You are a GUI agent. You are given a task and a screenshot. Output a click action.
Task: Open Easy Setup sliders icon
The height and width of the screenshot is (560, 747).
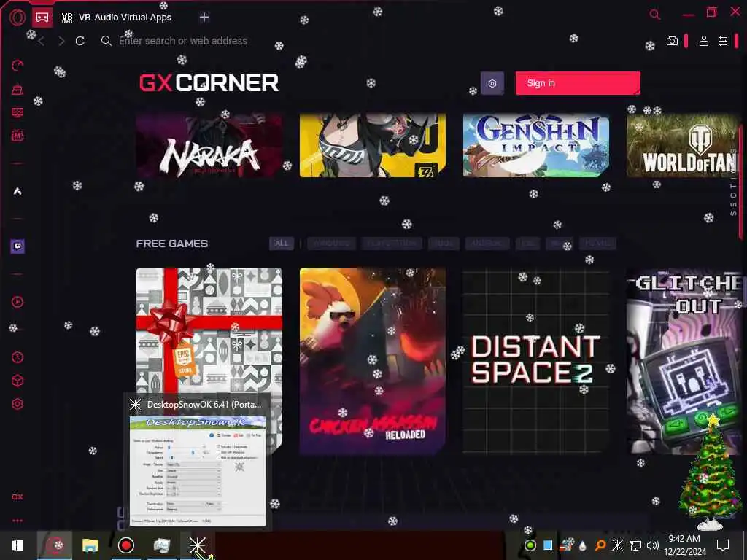[x=723, y=41]
